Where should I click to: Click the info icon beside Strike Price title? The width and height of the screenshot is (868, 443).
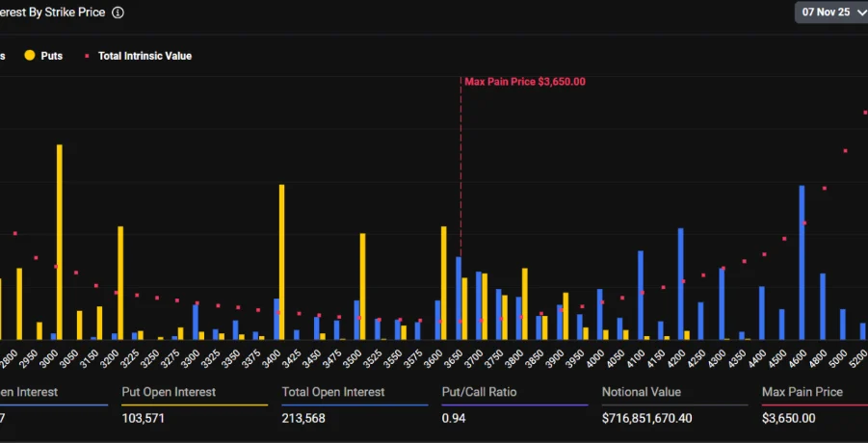(x=118, y=13)
